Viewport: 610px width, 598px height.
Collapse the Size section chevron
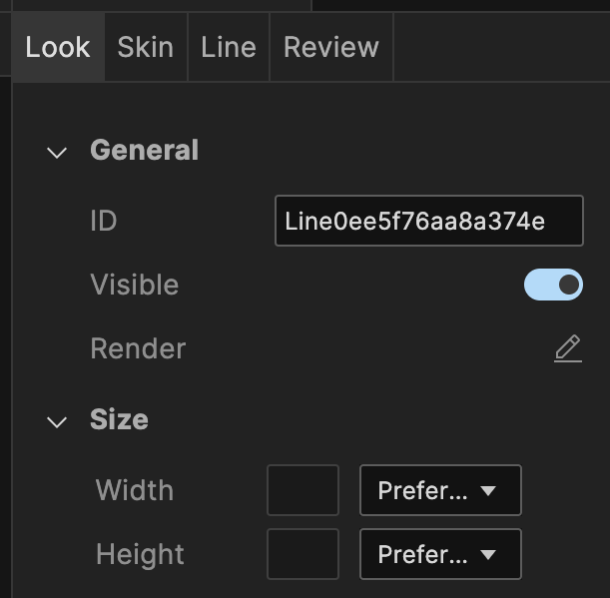pos(58,421)
